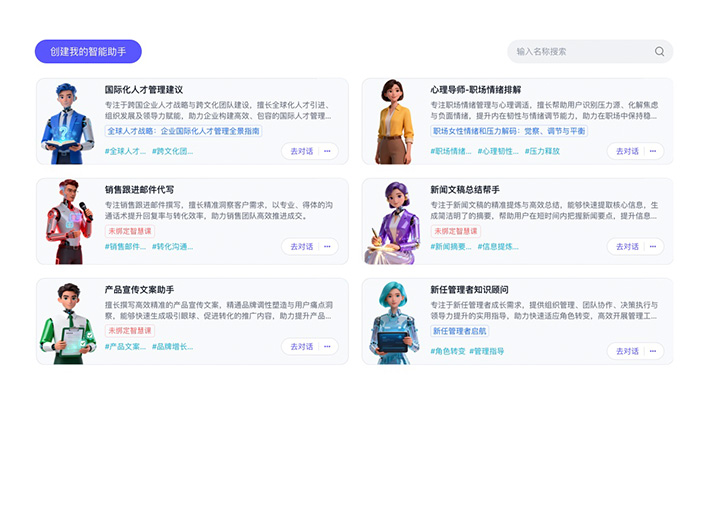Open the 心理导师-职场情绪排解 title
The width and height of the screenshot is (707, 530).
pyautogui.click(x=476, y=90)
